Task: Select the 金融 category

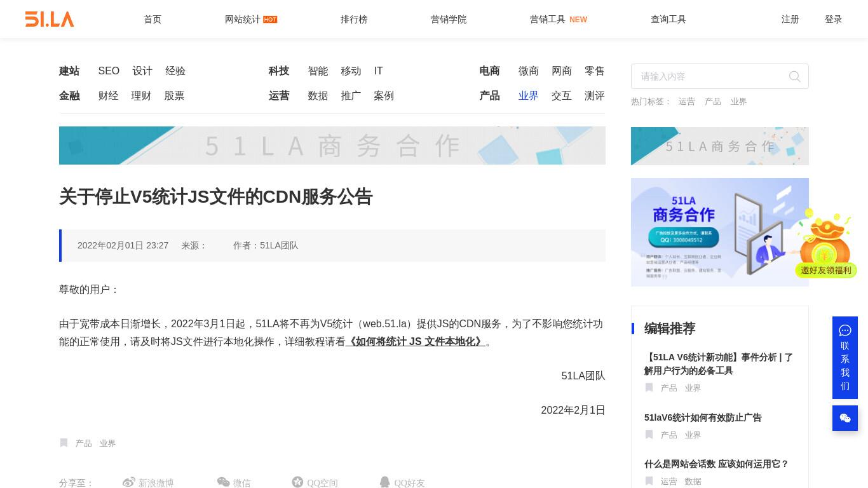Action: click(x=69, y=96)
